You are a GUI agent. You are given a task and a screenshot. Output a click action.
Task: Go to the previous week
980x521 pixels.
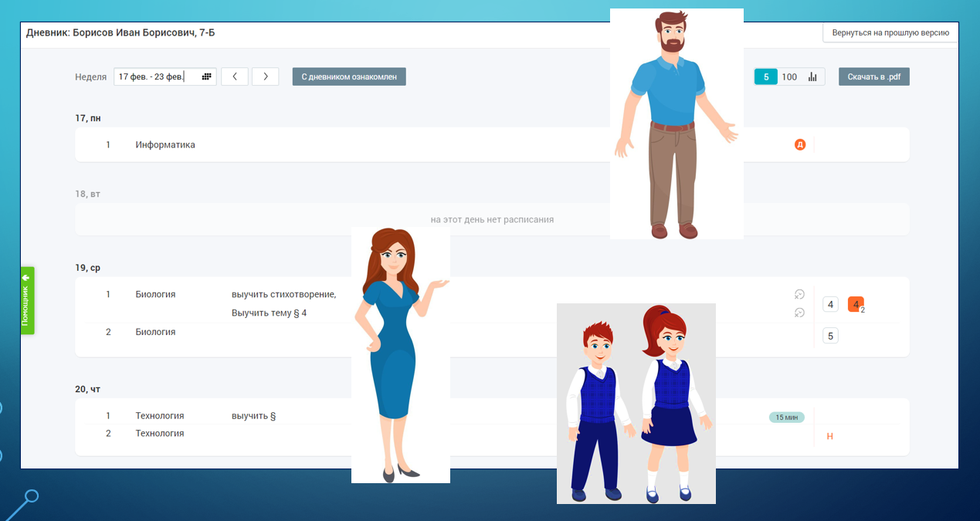click(x=235, y=77)
